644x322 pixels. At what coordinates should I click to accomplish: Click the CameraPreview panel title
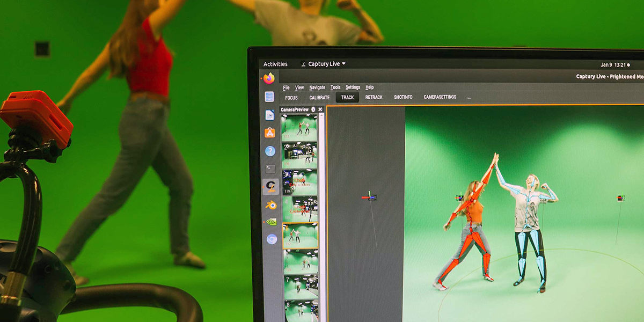(295, 109)
